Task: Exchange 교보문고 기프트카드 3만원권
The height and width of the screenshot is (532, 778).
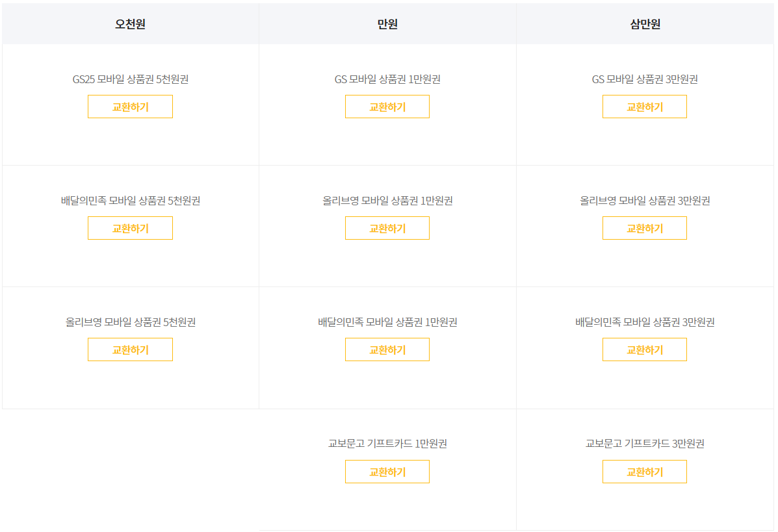Action: (x=645, y=472)
